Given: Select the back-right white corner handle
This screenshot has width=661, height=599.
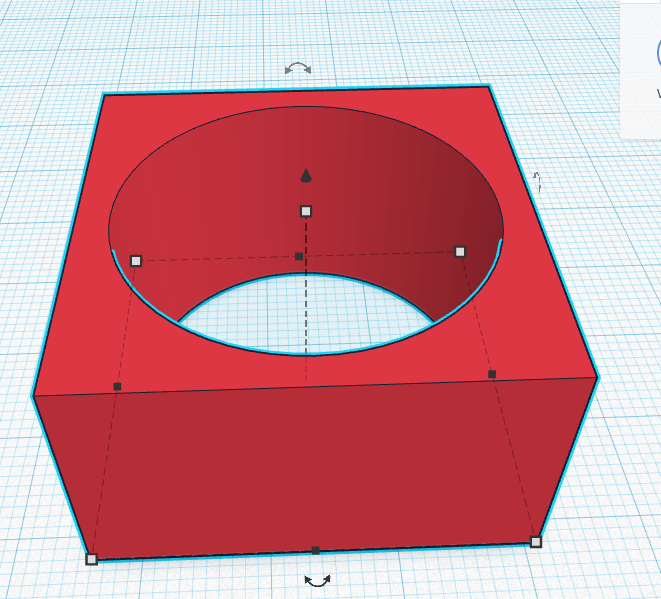Looking at the screenshot, I should [x=460, y=252].
